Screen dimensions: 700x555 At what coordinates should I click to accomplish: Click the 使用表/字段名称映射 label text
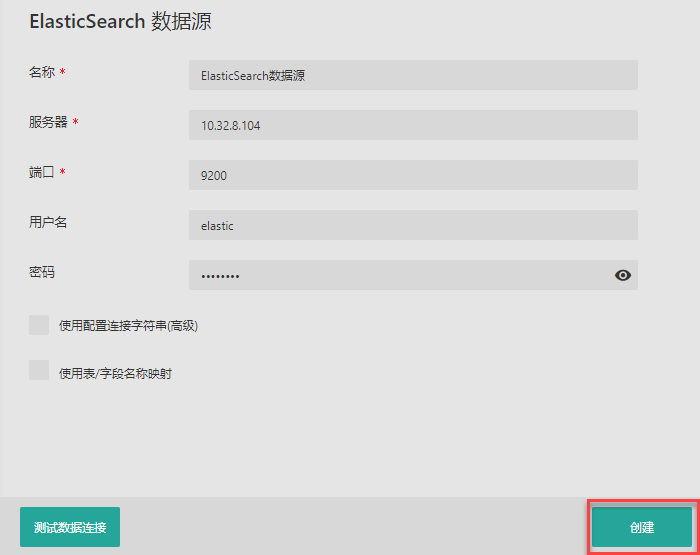point(116,373)
